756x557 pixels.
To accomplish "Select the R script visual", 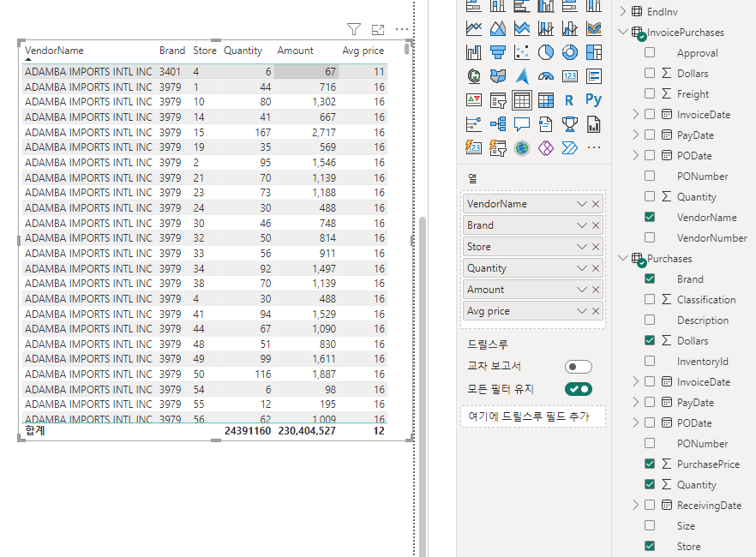I will pos(569,100).
